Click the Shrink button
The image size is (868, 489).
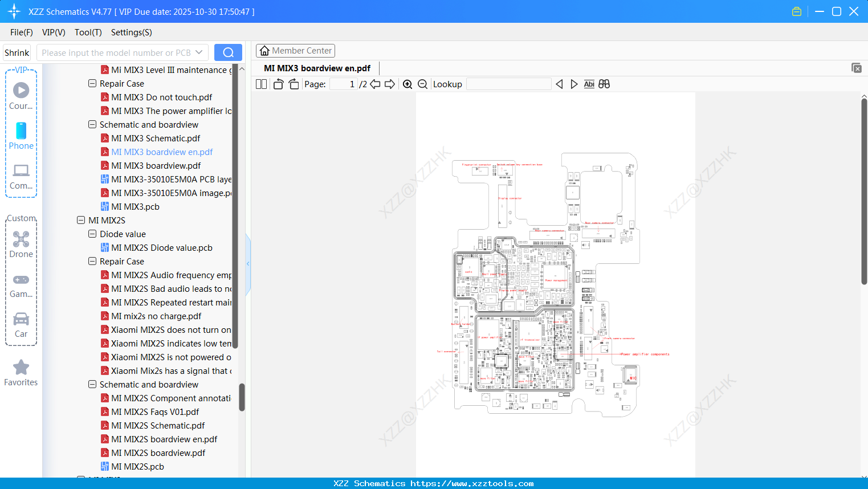(17, 52)
